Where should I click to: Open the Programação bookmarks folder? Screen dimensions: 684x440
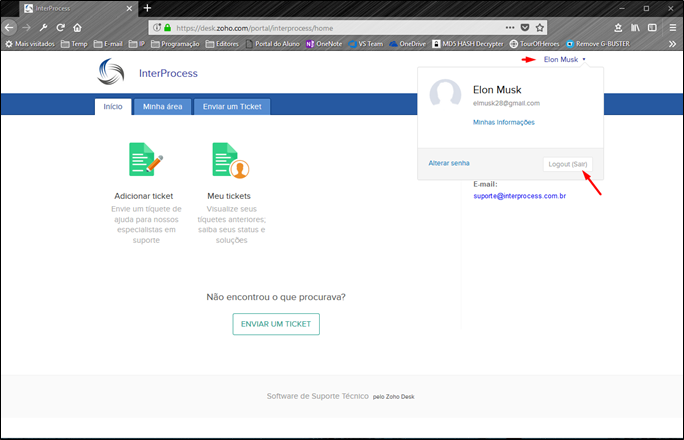coord(175,44)
